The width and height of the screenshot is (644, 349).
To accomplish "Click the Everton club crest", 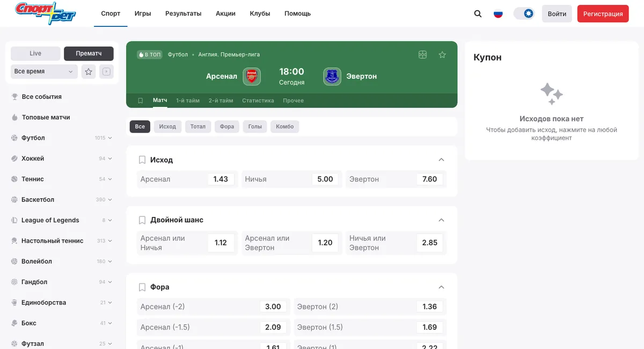I will (x=332, y=76).
